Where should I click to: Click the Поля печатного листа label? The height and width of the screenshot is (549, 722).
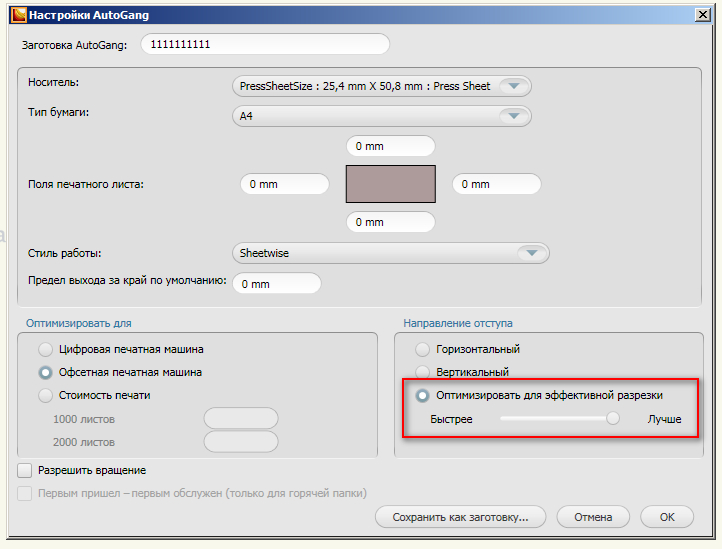tap(86, 184)
